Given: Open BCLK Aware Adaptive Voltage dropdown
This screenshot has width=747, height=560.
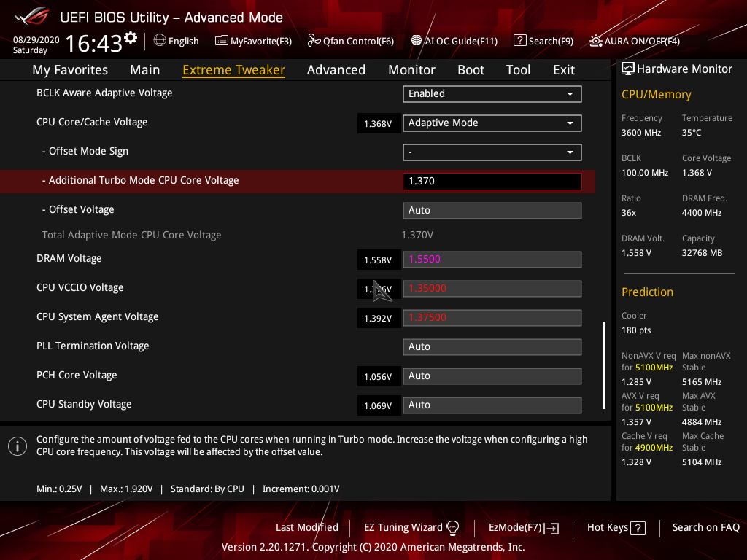Looking at the screenshot, I should pos(492,94).
